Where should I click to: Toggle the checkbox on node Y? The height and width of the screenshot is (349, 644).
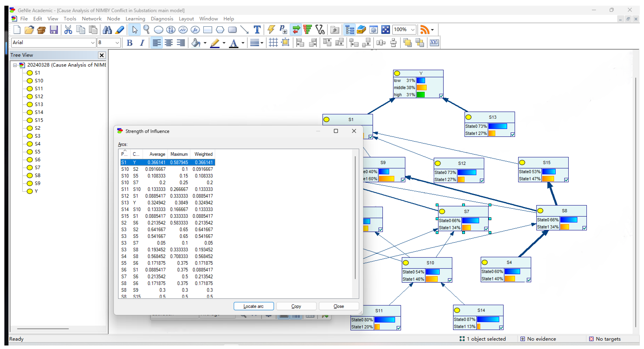point(441,96)
